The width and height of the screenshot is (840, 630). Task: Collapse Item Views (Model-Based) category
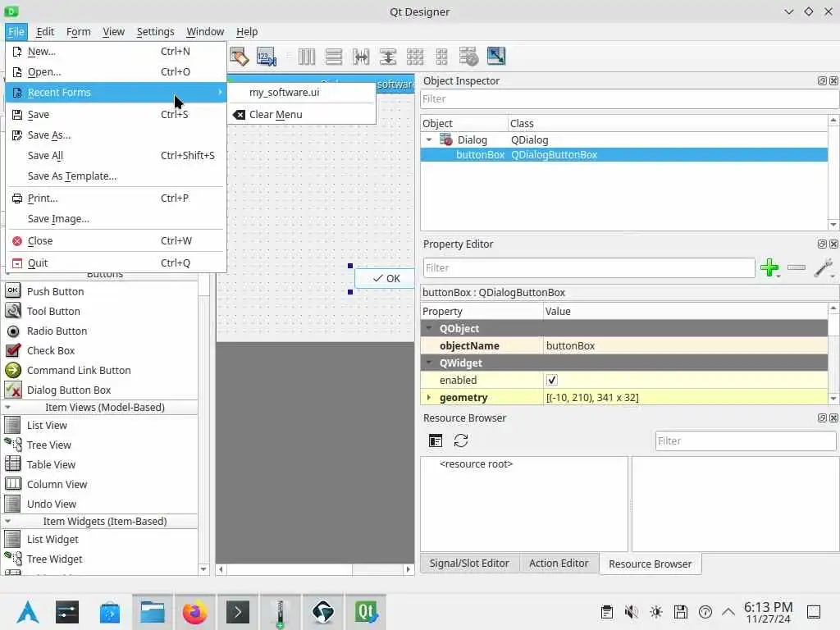pos(8,407)
